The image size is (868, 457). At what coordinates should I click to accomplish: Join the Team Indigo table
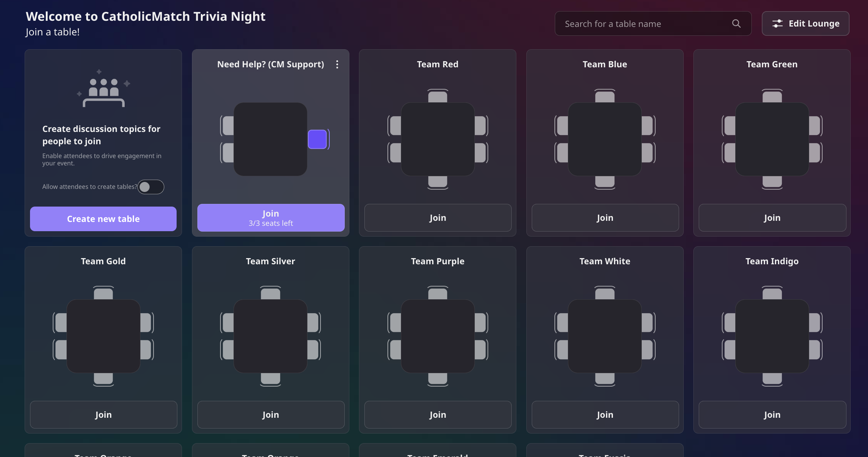[772, 415]
